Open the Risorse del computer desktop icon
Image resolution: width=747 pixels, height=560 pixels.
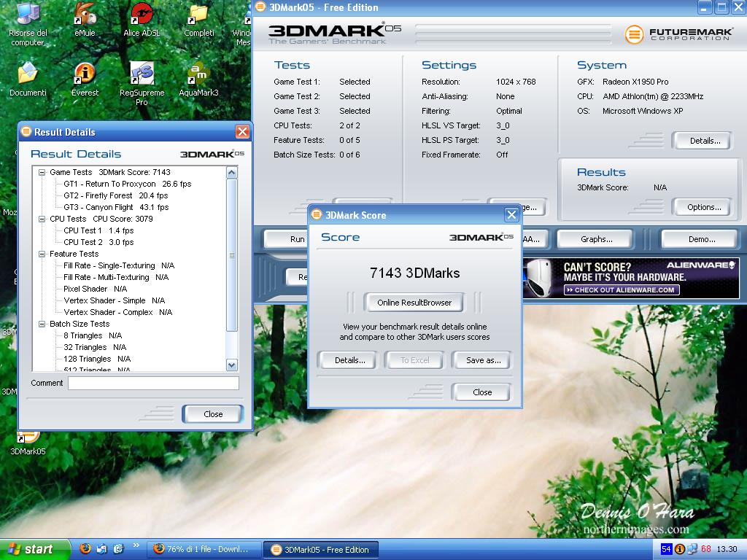coord(28,24)
